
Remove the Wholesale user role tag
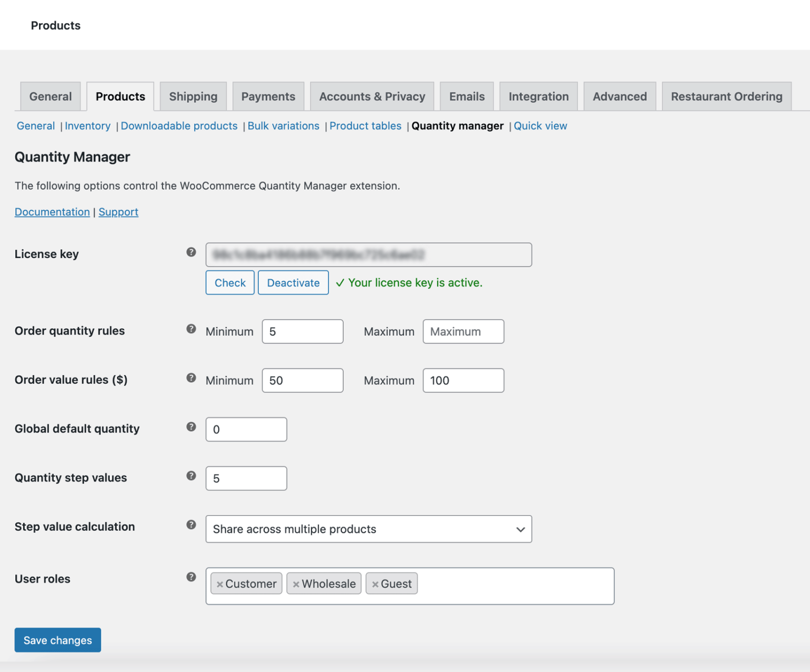(x=296, y=583)
